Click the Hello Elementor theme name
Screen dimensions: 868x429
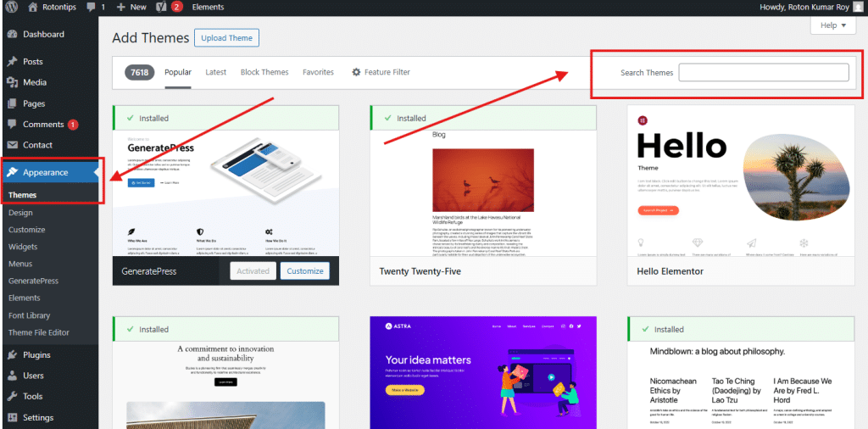(670, 272)
